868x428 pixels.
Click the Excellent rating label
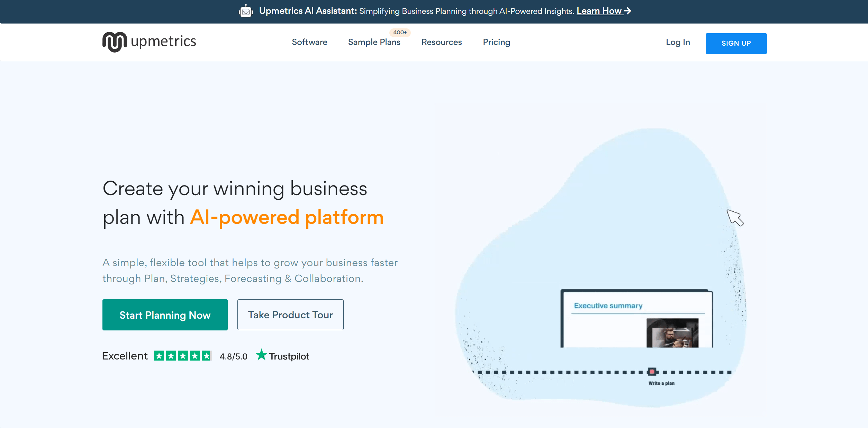coord(125,356)
